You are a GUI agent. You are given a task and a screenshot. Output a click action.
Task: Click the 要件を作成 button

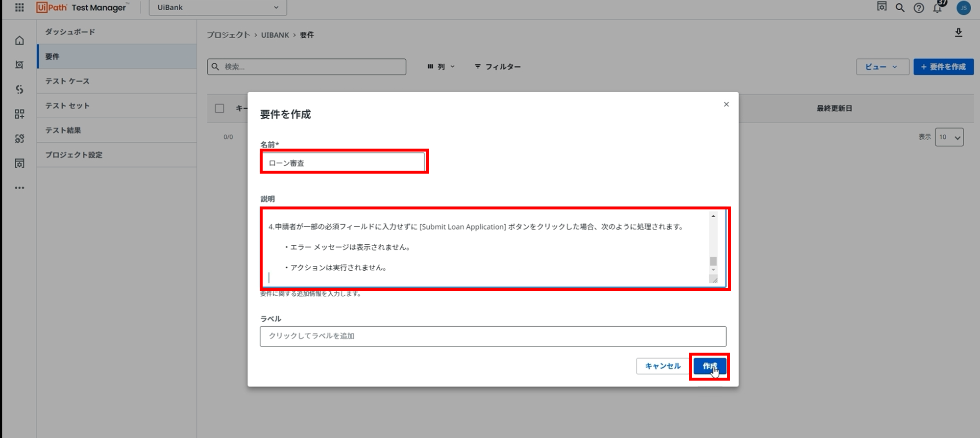[x=943, y=67]
